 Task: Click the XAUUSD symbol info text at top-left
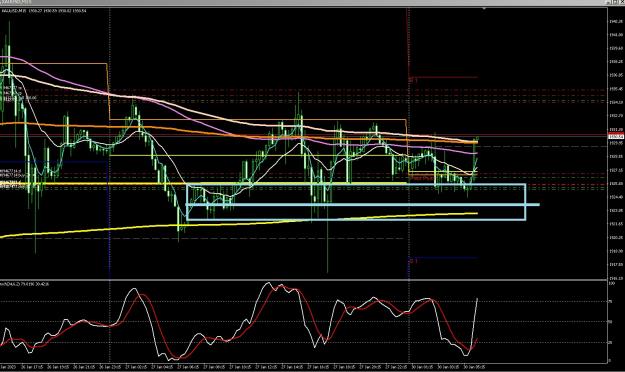[44, 11]
